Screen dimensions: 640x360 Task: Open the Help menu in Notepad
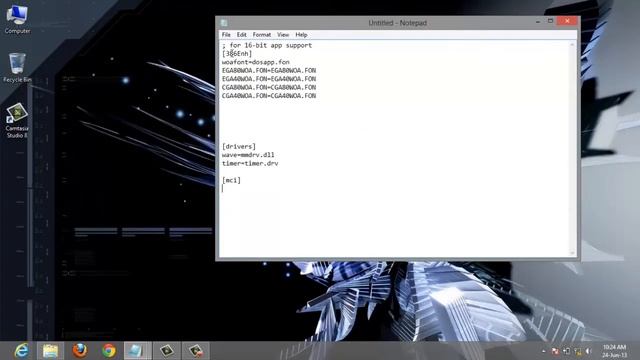click(x=301, y=35)
